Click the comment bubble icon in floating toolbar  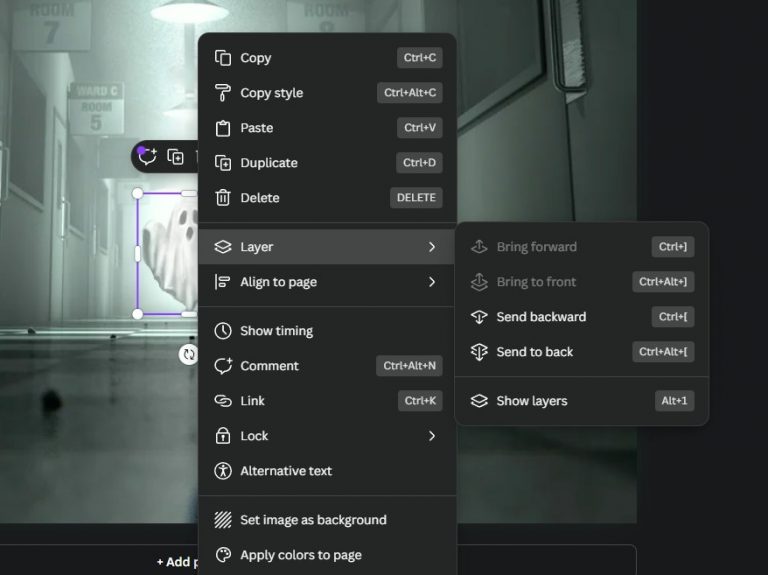[x=148, y=156]
